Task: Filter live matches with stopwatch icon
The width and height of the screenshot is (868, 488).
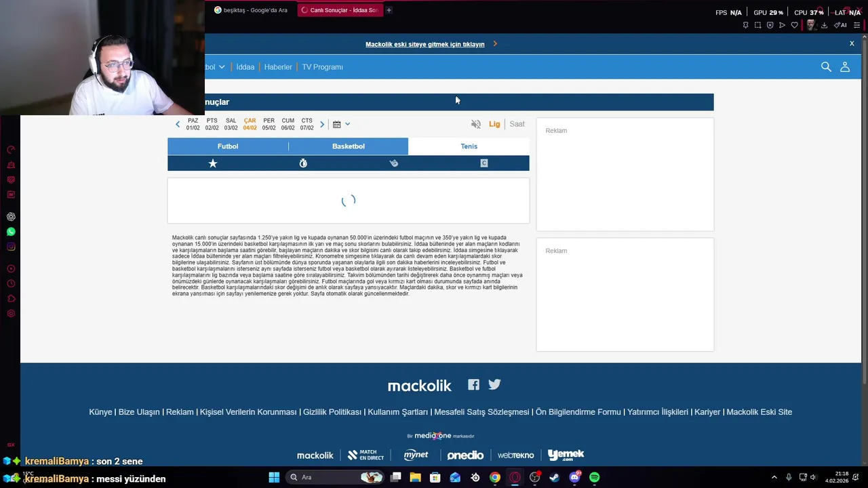Action: 303,163
